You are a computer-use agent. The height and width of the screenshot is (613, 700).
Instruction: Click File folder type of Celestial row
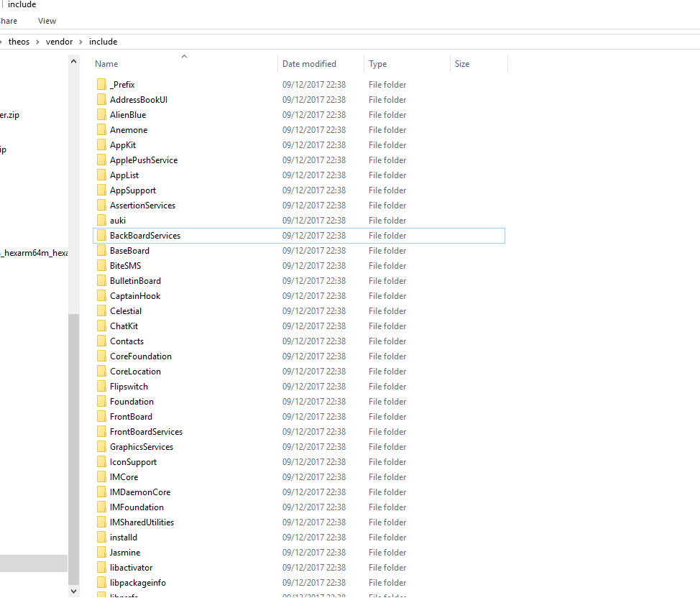[x=387, y=310]
